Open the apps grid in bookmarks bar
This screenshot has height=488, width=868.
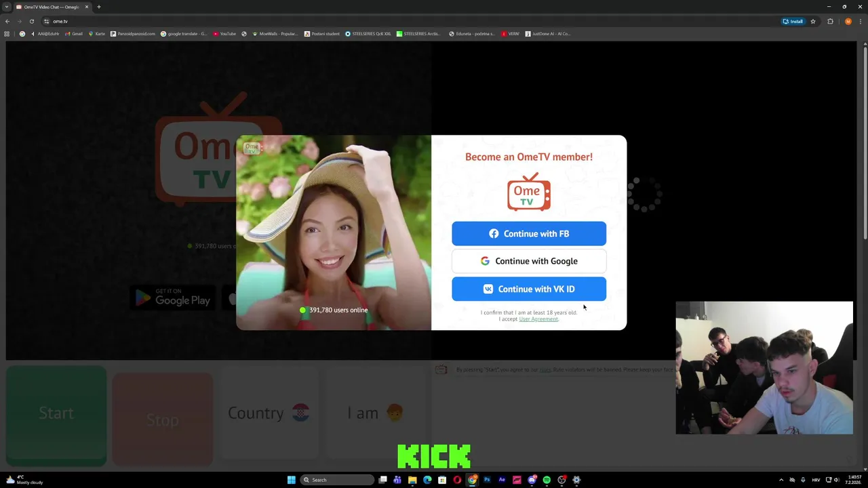(7, 34)
